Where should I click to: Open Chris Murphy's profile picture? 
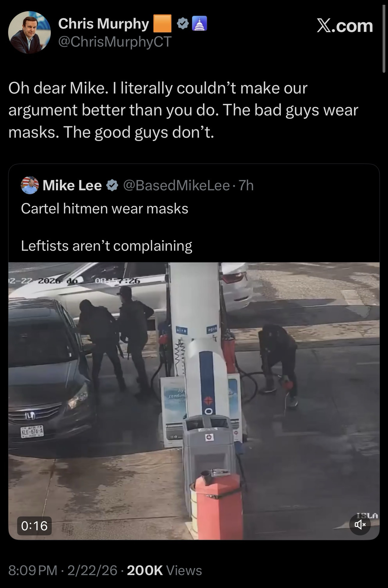pyautogui.click(x=29, y=32)
